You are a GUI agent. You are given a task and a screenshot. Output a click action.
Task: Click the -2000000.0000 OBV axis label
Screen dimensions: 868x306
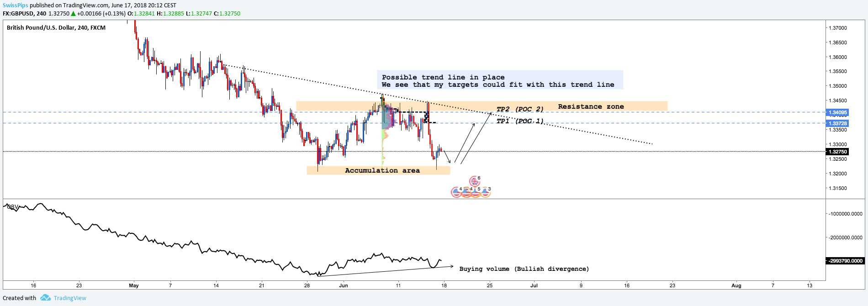(x=845, y=237)
